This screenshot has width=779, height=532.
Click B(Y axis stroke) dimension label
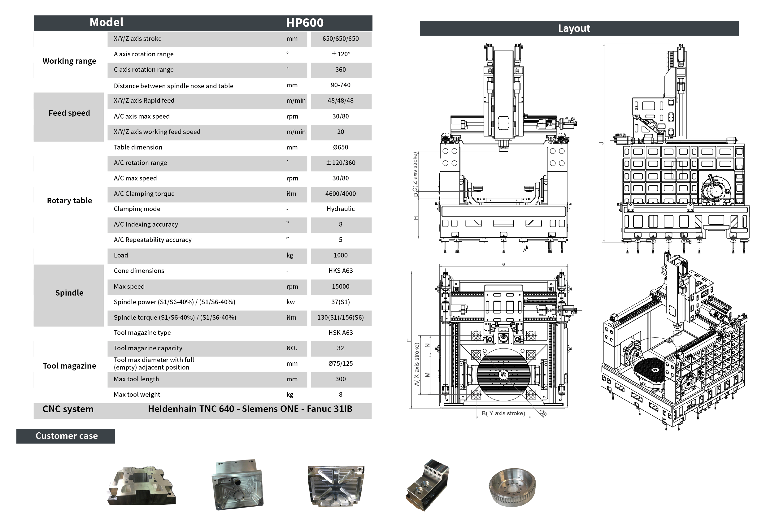tap(503, 413)
